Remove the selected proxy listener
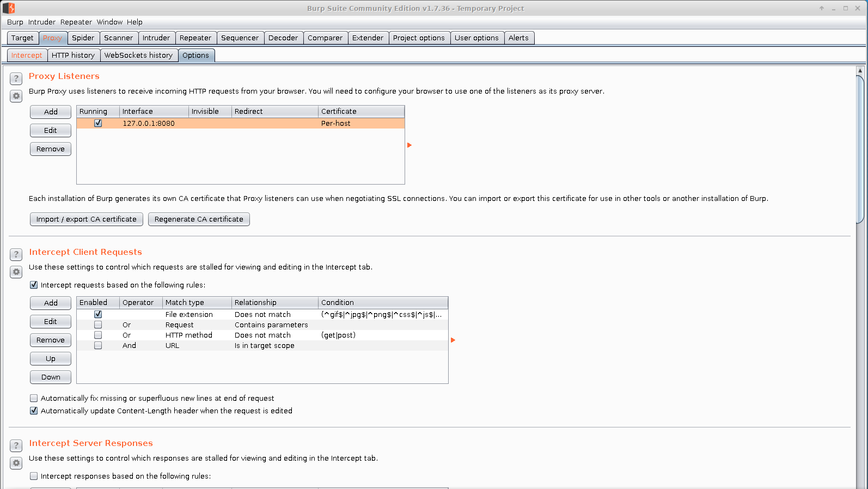The height and width of the screenshot is (489, 868). (51, 149)
